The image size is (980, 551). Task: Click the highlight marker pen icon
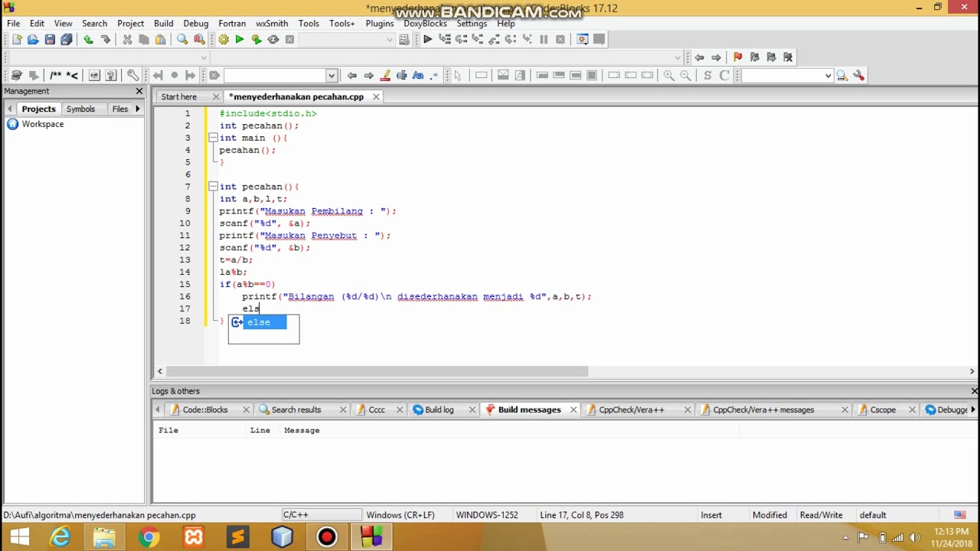(x=385, y=75)
